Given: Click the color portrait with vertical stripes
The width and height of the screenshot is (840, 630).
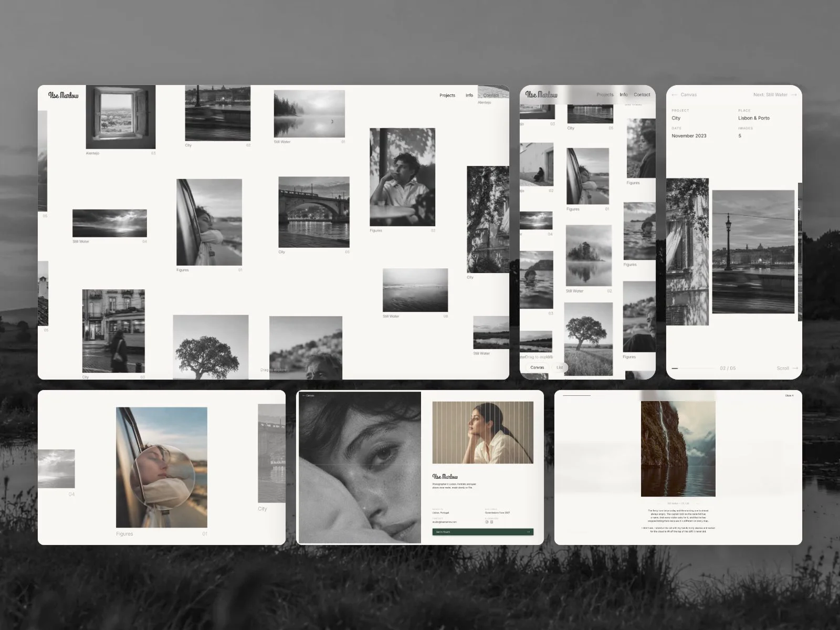Looking at the screenshot, I should 483,433.
